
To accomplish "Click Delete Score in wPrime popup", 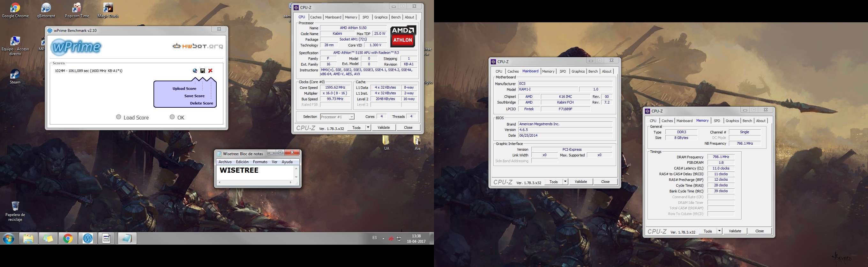I will coord(201,103).
